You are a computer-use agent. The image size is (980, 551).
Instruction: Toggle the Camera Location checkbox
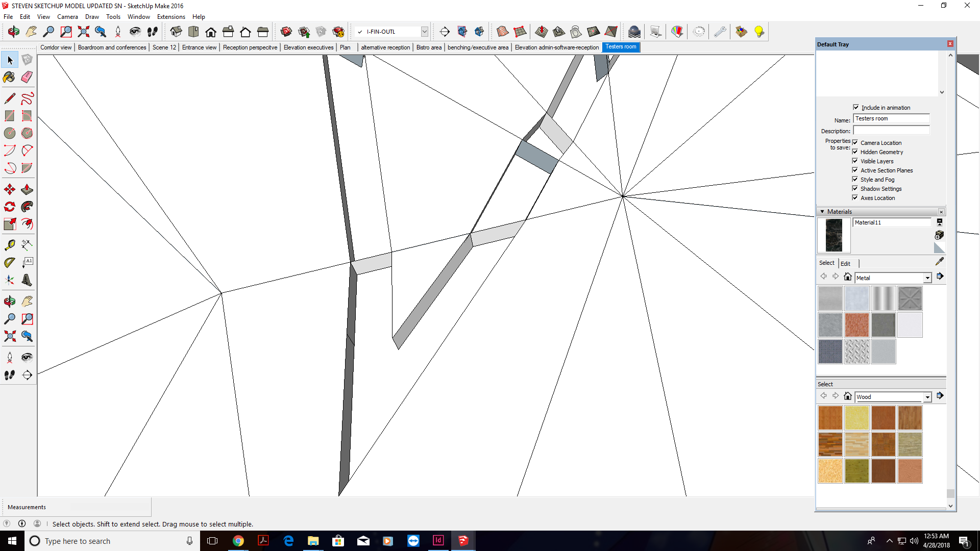click(855, 143)
